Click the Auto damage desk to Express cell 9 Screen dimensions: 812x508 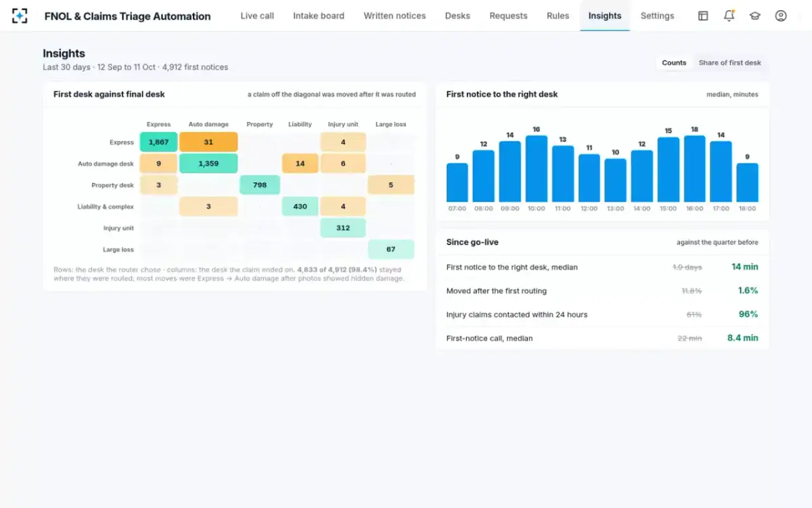tap(158, 163)
